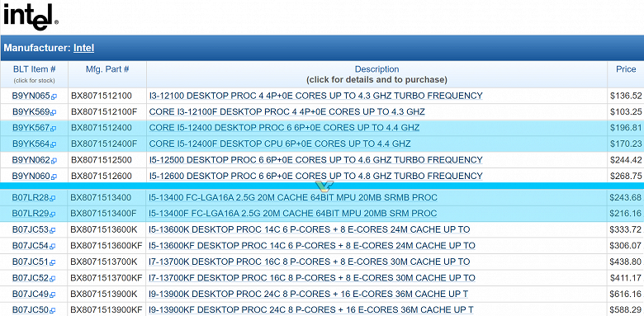Viewport: 644px width, 316px height.
Task: Open stock popup icon for B07JC50
Action: pos(53,311)
